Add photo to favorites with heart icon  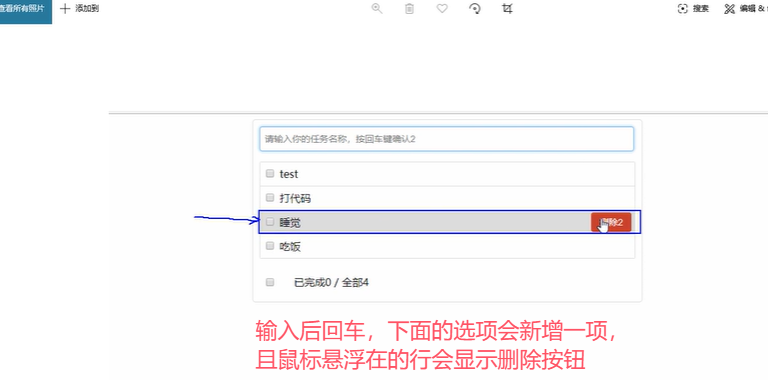pyautogui.click(x=442, y=8)
